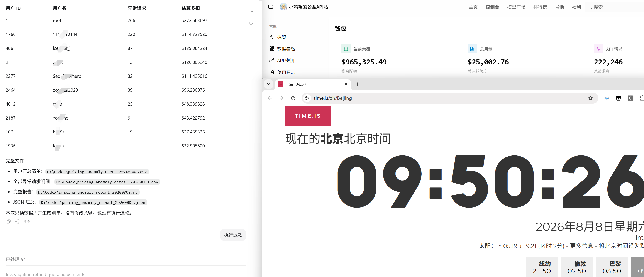644x277 pixels.
Task: Click the $25,002.76 total usage value
Action: coord(488,62)
